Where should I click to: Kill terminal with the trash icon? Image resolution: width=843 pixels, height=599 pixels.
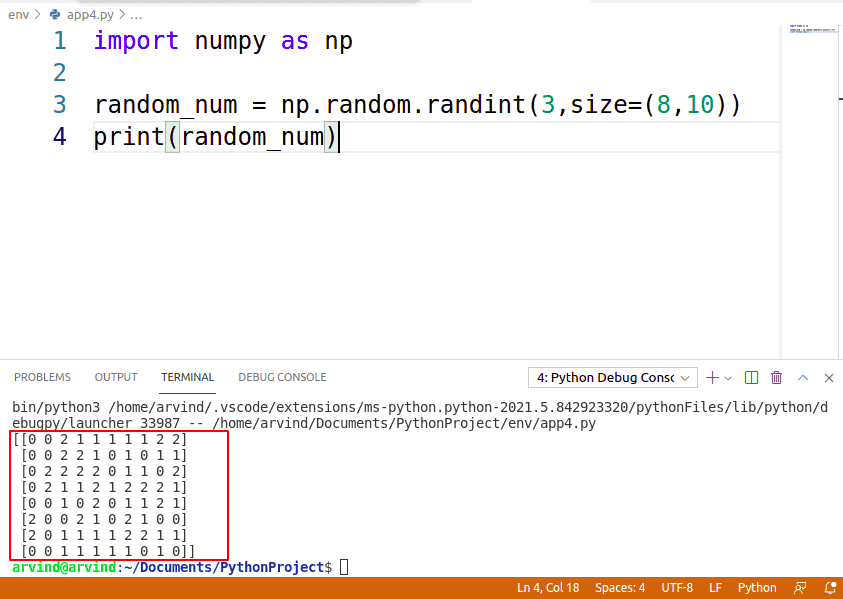click(x=776, y=377)
